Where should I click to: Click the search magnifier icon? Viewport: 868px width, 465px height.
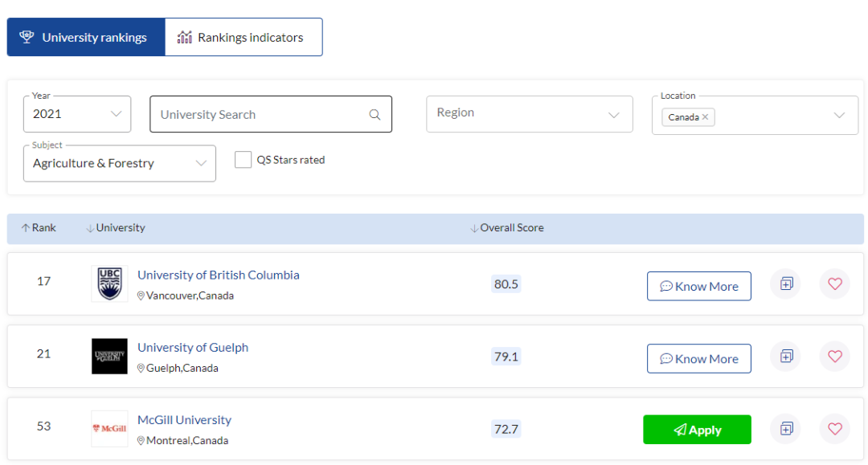click(375, 115)
